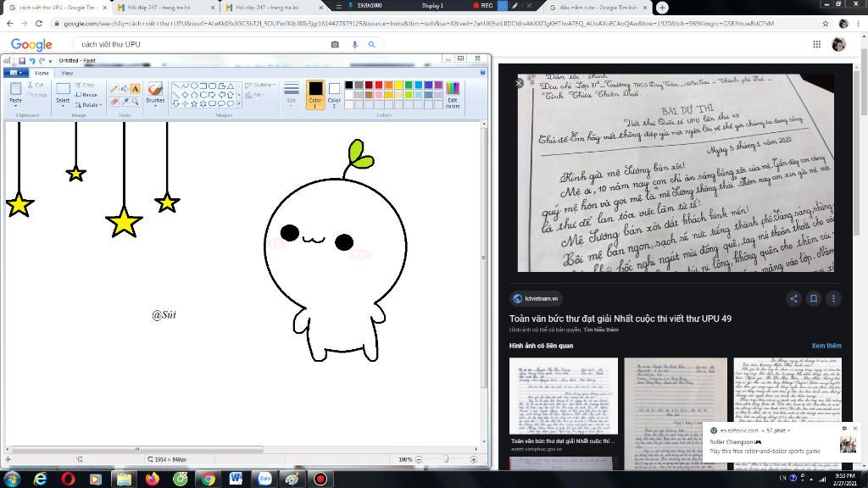Switch to first 'Hỏi đáp 247' browser tab

pos(166,8)
